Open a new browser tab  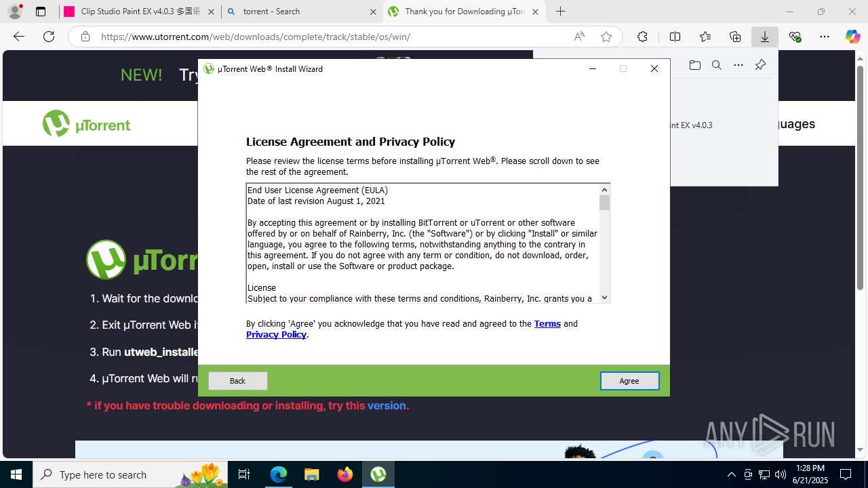[560, 12]
